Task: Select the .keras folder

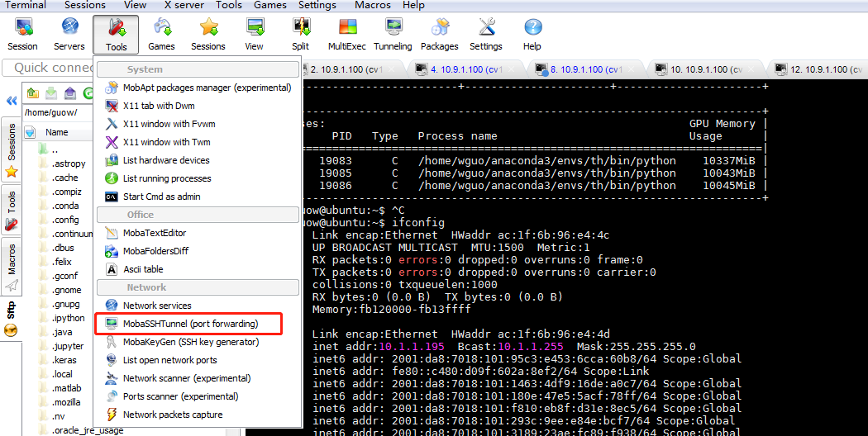Action: [x=58, y=360]
